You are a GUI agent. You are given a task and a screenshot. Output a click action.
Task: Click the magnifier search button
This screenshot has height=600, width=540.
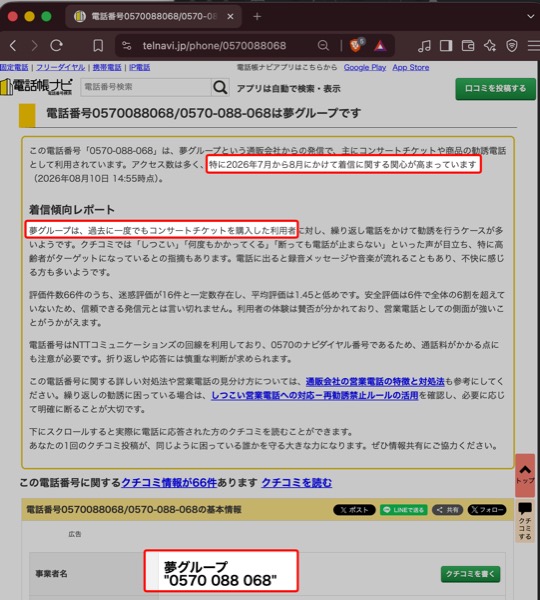click(220, 87)
